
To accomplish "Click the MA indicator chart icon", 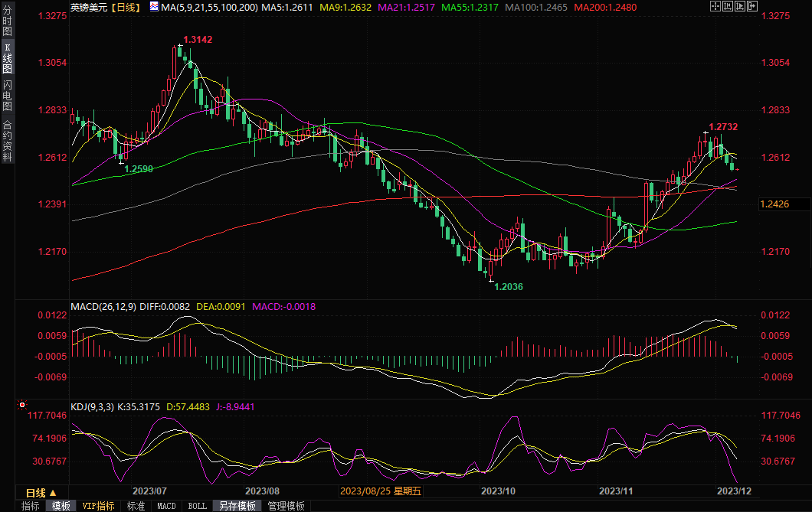I will click(x=153, y=7).
